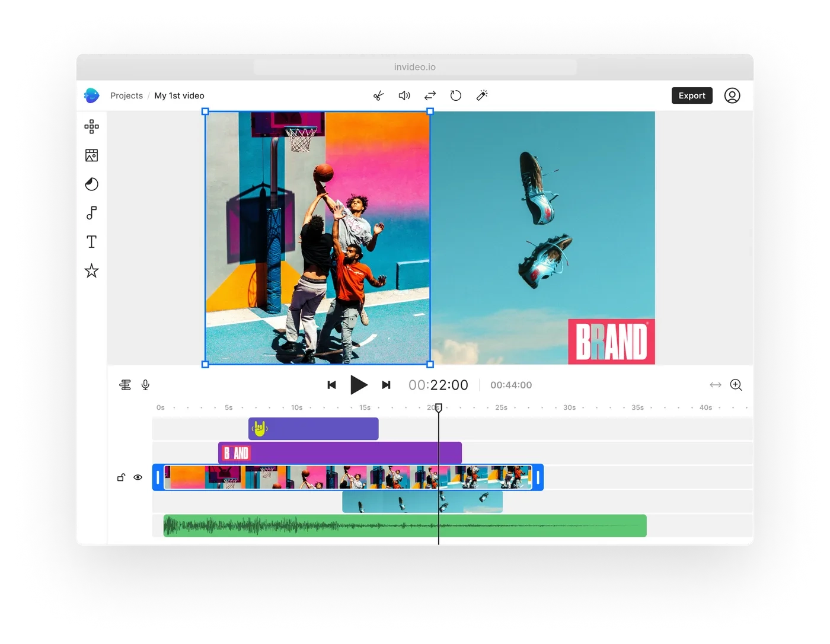Viewport: 830px width, 644px height.
Task: Toggle visibility of the selected video track
Action: [138, 477]
